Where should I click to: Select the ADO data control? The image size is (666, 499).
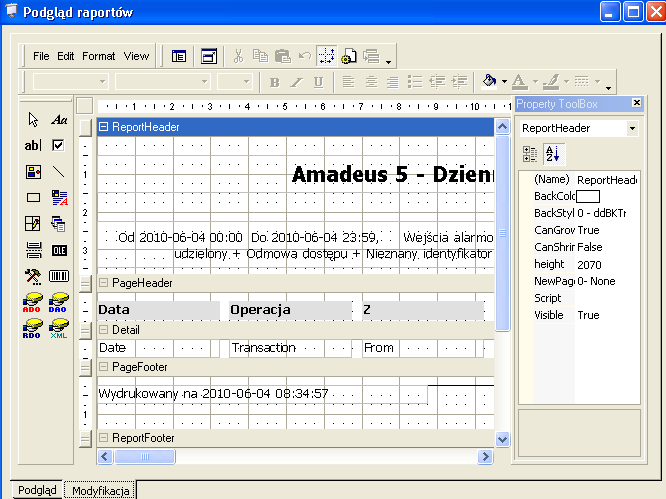click(32, 302)
